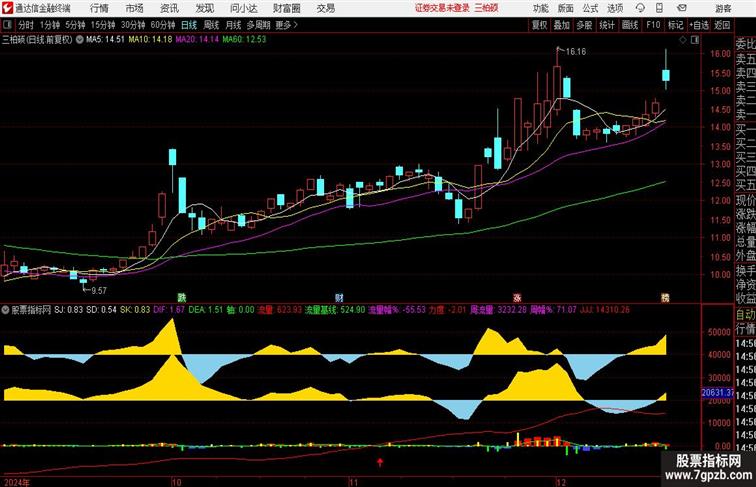Switch to 分时 period tab
This screenshot has width=756, height=487.
click(26, 25)
